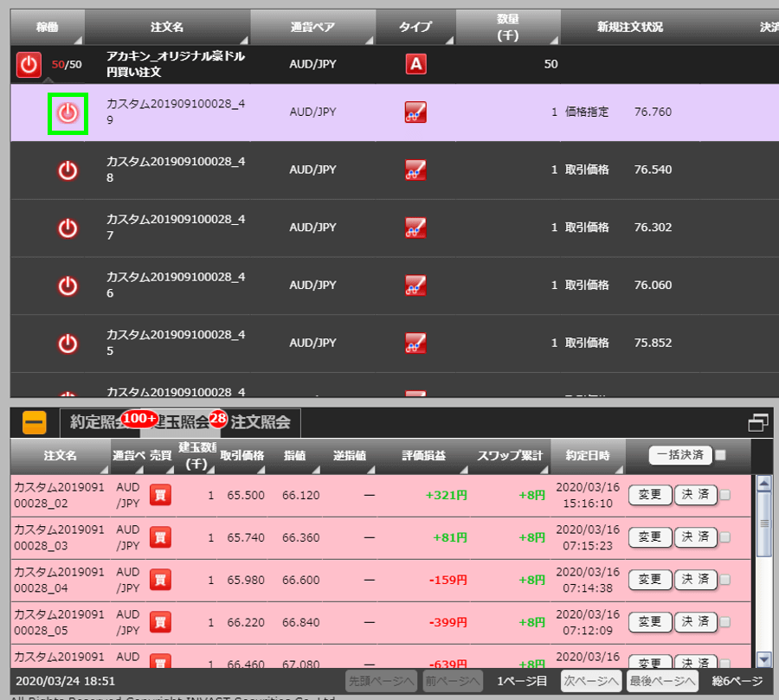779x700 pixels.
Task: Click type icon in 76.760 row
Action: click(415, 112)
